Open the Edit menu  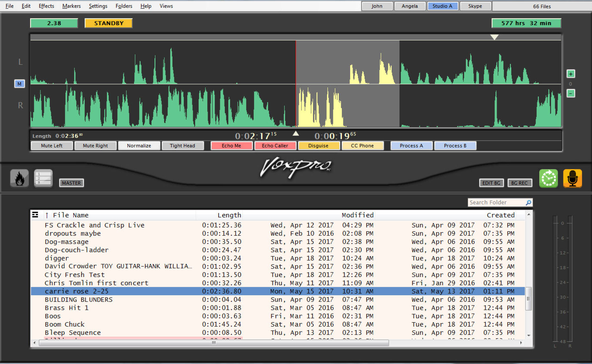click(26, 6)
